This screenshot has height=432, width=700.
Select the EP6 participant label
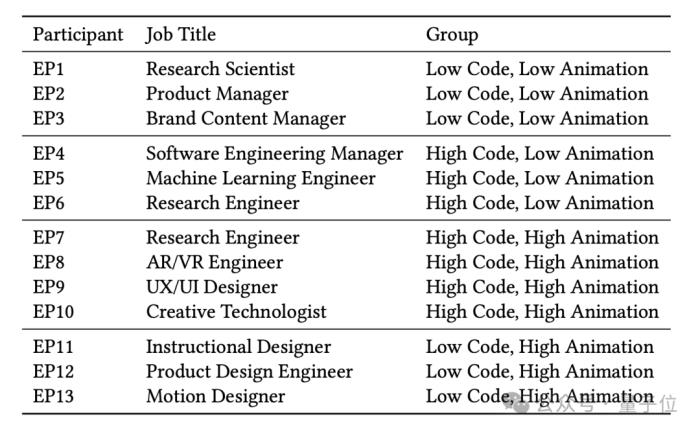[48, 203]
